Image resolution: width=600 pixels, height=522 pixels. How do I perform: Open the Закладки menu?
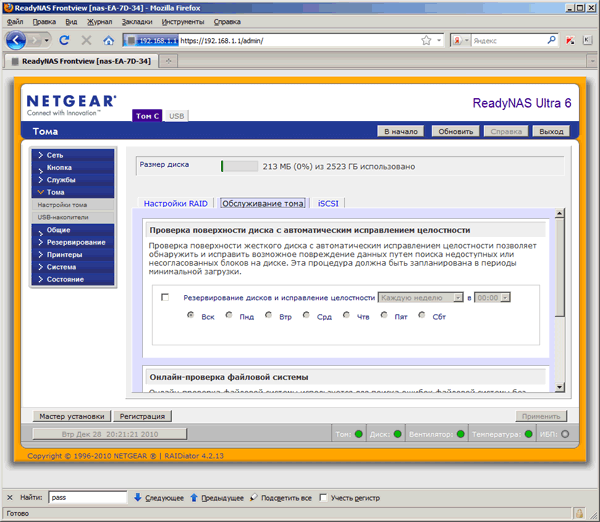(x=137, y=22)
